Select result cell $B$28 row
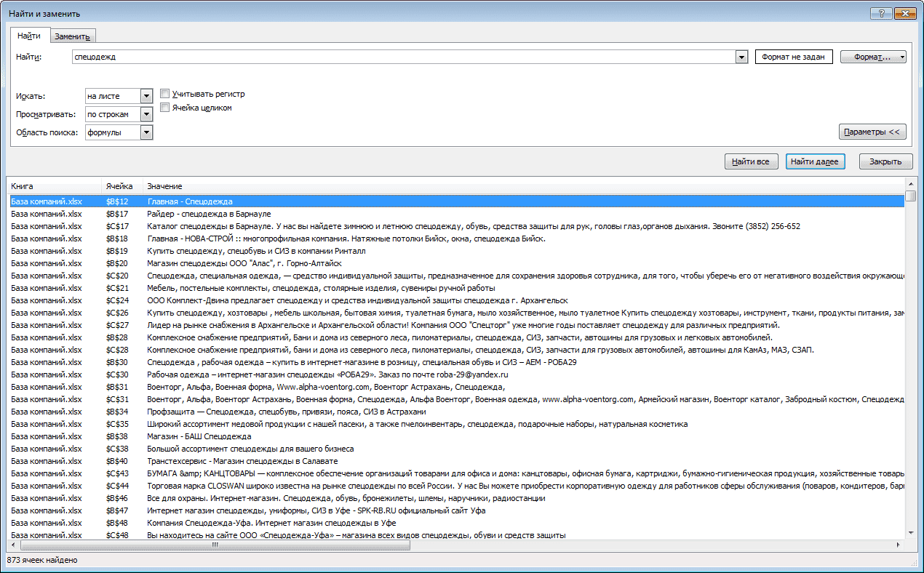The image size is (924, 573). click(456, 337)
